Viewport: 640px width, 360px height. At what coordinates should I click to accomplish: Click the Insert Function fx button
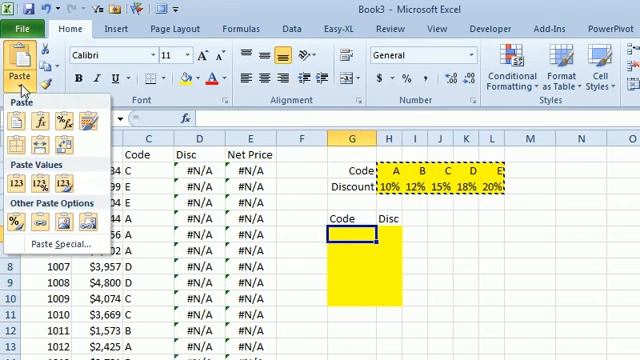(186, 118)
